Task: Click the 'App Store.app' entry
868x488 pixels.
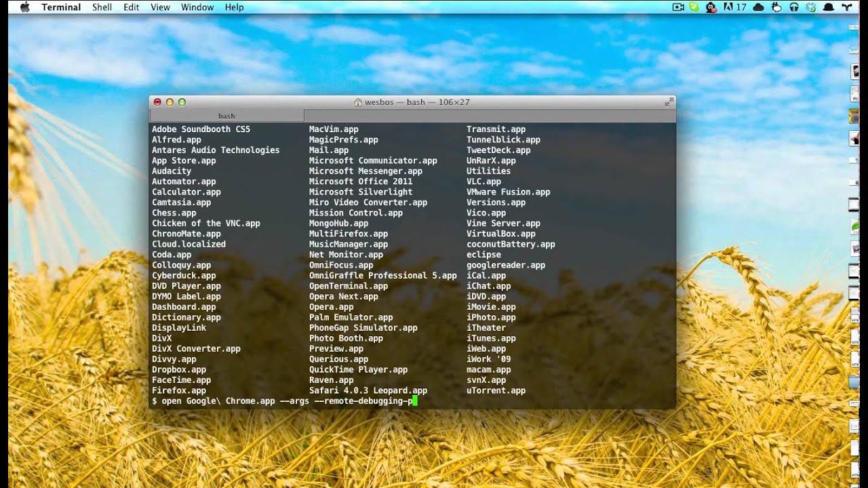Action: pyautogui.click(x=184, y=161)
